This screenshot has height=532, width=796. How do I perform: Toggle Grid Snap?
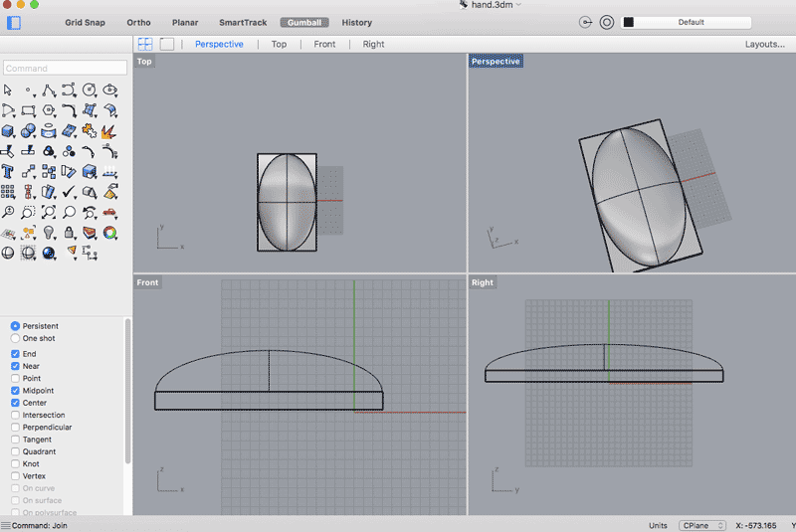(x=85, y=22)
